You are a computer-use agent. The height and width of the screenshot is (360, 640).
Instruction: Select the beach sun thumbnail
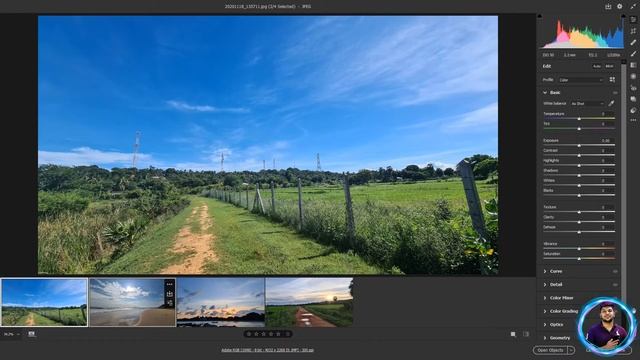click(x=132, y=302)
